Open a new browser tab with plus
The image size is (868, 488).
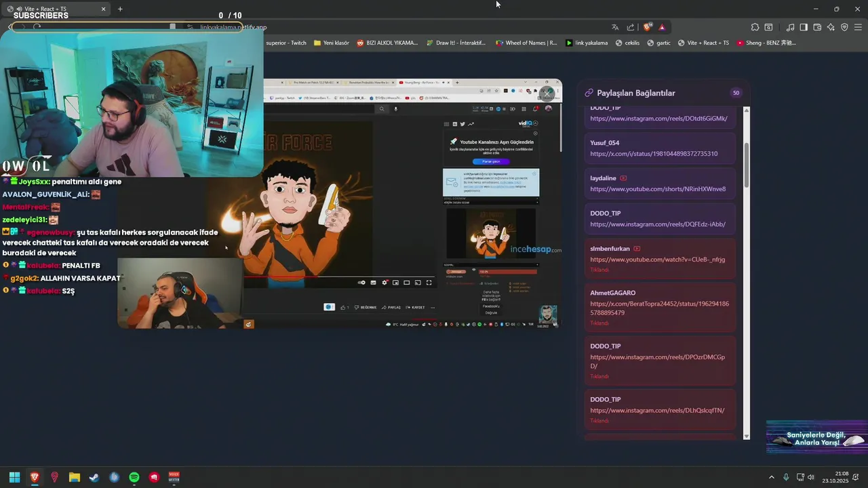[120, 9]
